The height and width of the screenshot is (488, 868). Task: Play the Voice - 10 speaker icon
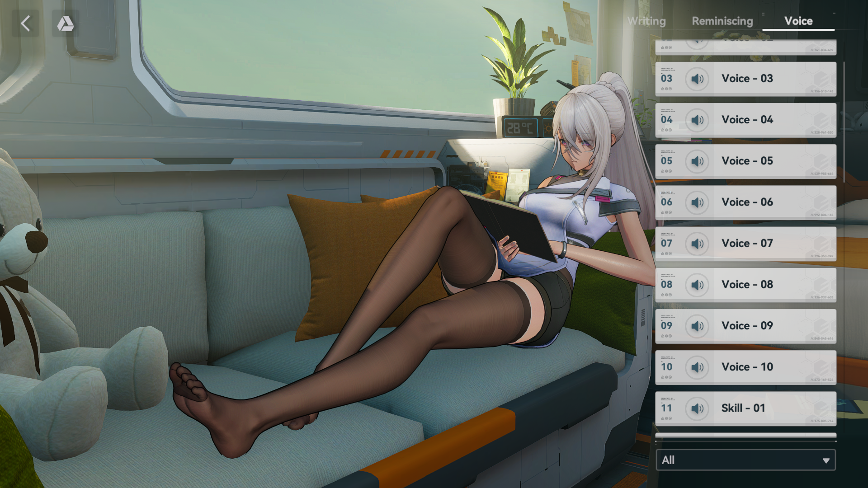pyautogui.click(x=697, y=367)
